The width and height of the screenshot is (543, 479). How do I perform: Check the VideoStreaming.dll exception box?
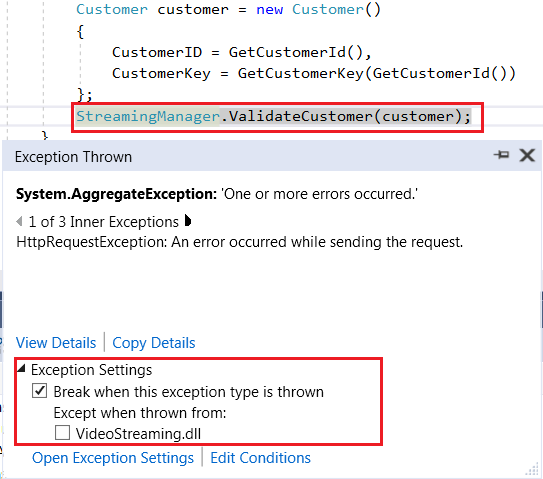(62, 433)
